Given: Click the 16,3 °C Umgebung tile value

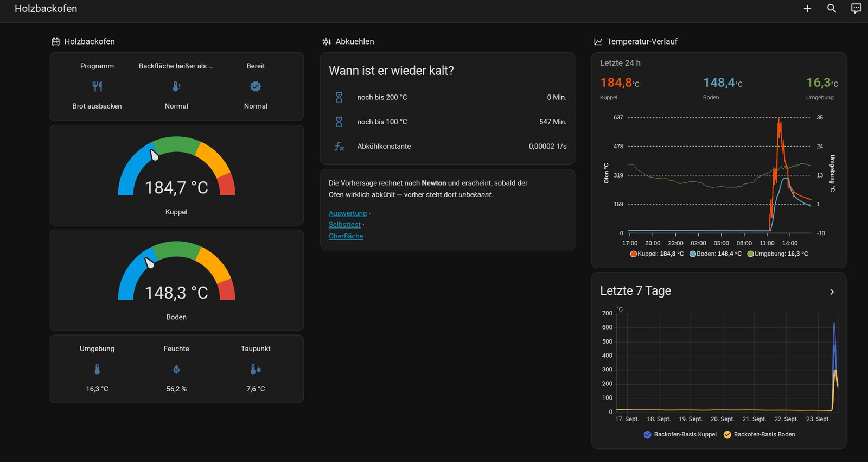Looking at the screenshot, I should click(97, 389).
